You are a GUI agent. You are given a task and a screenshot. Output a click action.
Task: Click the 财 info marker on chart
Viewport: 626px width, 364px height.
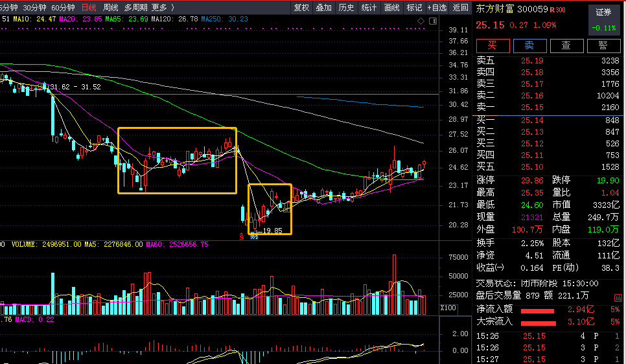[x=254, y=236]
